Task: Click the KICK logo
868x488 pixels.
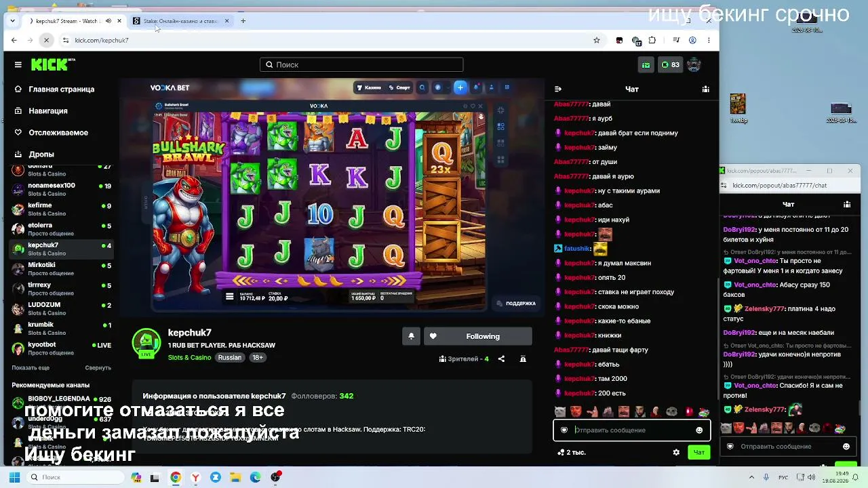Action: 53,64
